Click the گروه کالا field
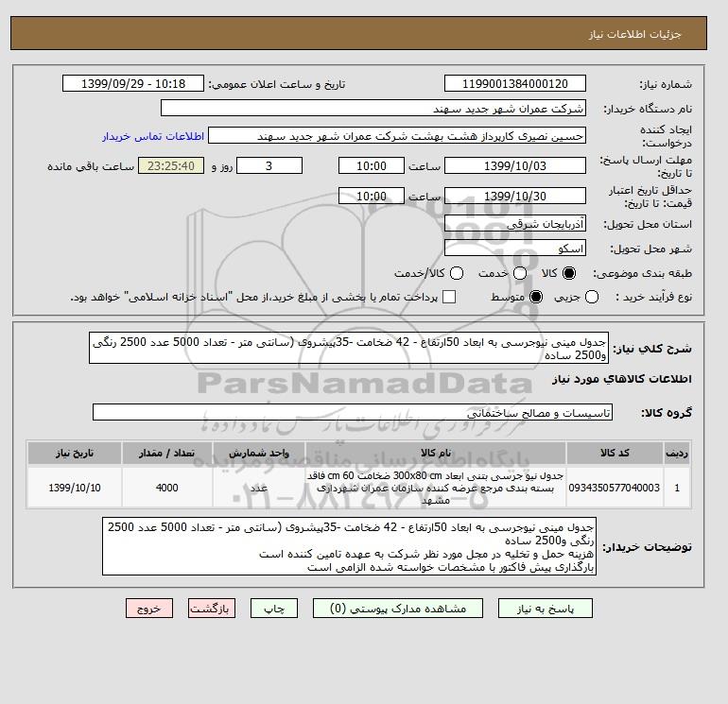Screen dimensions: 728x704 [353, 412]
